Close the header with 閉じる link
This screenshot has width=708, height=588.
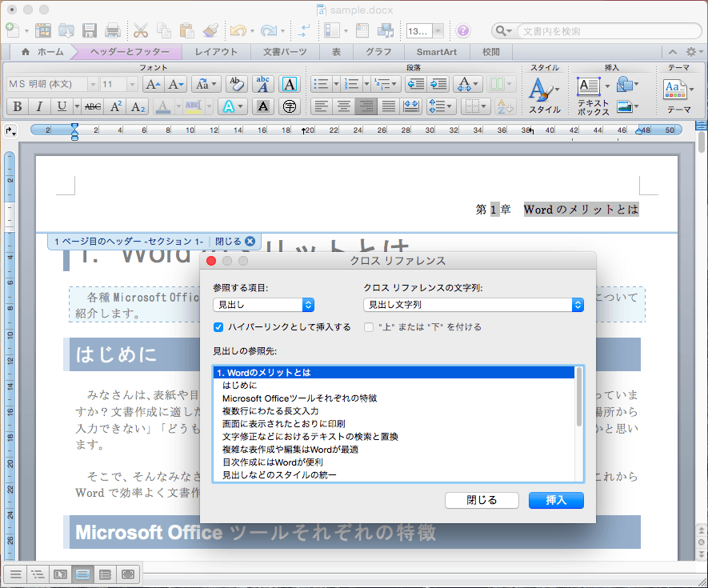[x=234, y=241]
